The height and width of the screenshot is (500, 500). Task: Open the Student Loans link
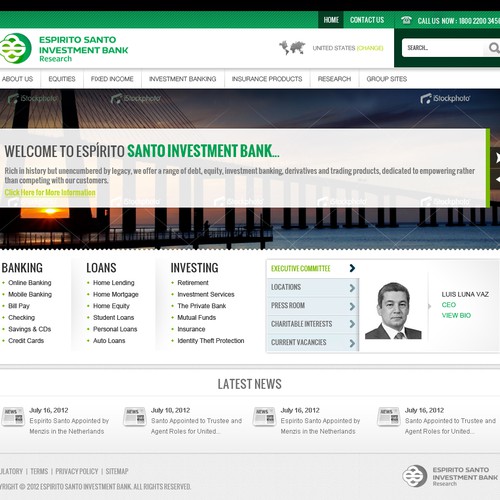[113, 317]
